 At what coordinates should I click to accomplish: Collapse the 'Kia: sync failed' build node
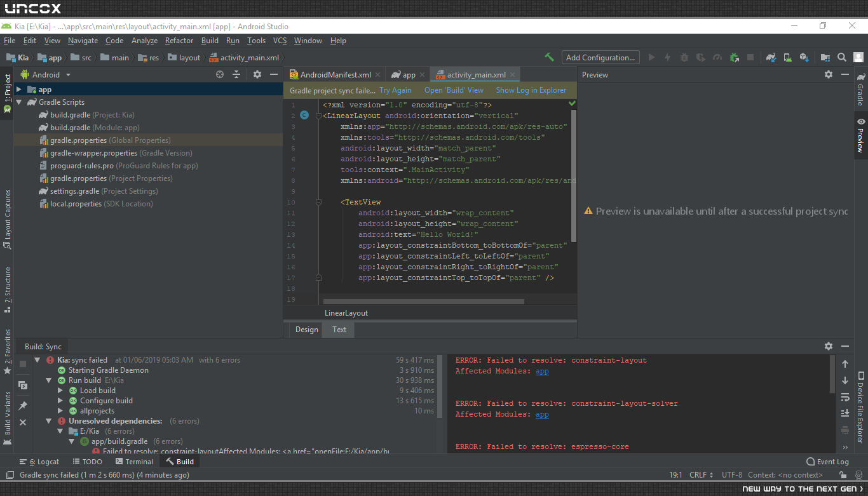(37, 360)
